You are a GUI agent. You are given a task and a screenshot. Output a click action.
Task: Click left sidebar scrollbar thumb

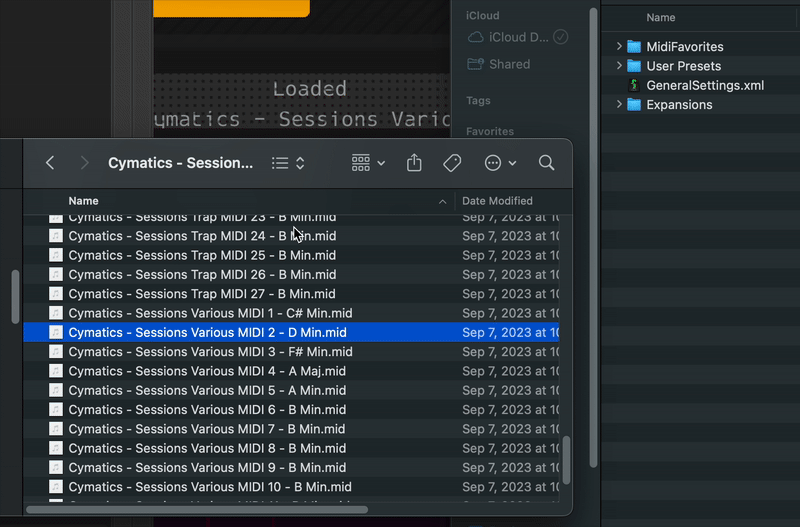tap(15, 296)
